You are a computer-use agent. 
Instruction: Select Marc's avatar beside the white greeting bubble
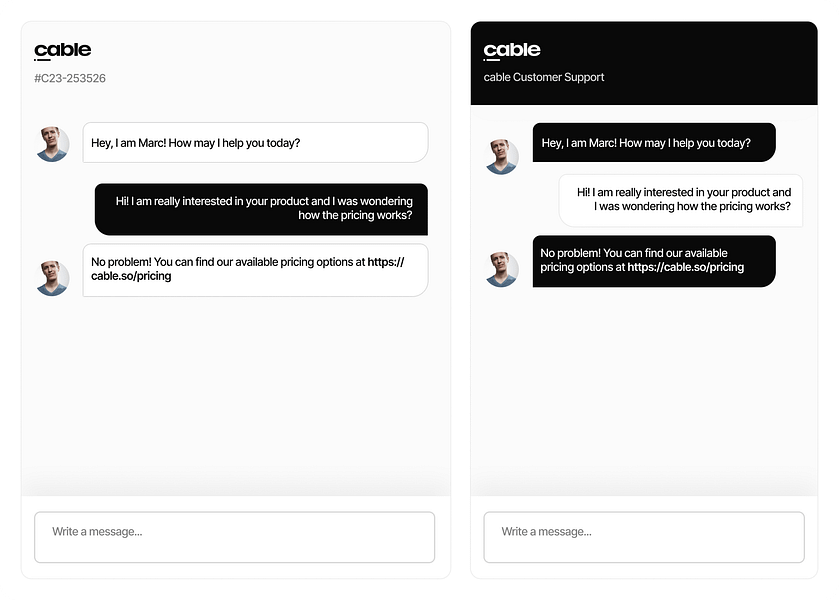click(x=53, y=144)
